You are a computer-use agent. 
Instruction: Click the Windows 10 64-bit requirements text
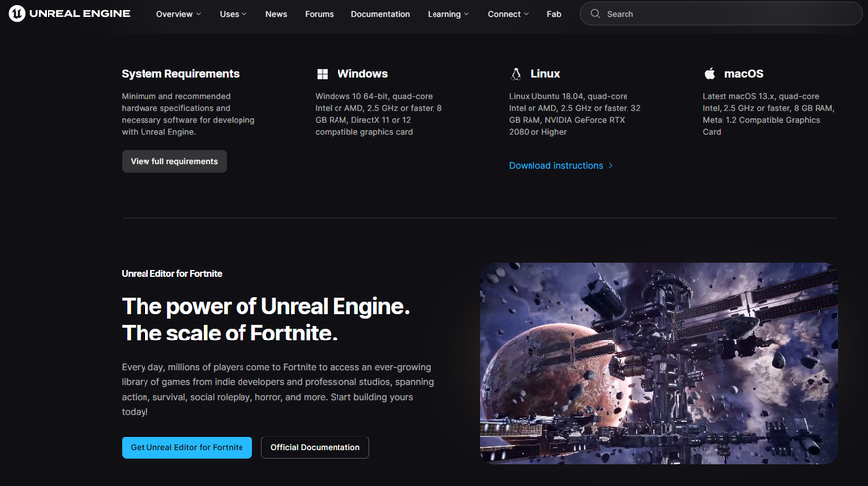click(379, 114)
